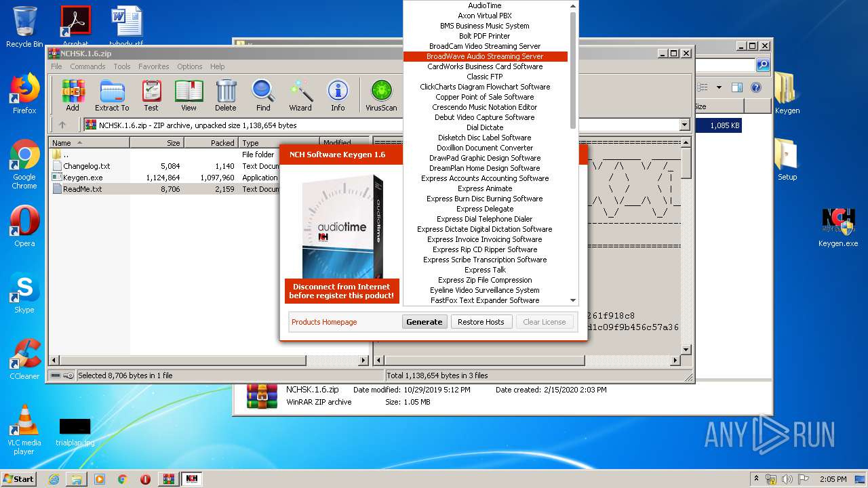Screen dimensions: 868x488
Task: Click the VirusScan toolbar icon
Action: click(x=381, y=95)
